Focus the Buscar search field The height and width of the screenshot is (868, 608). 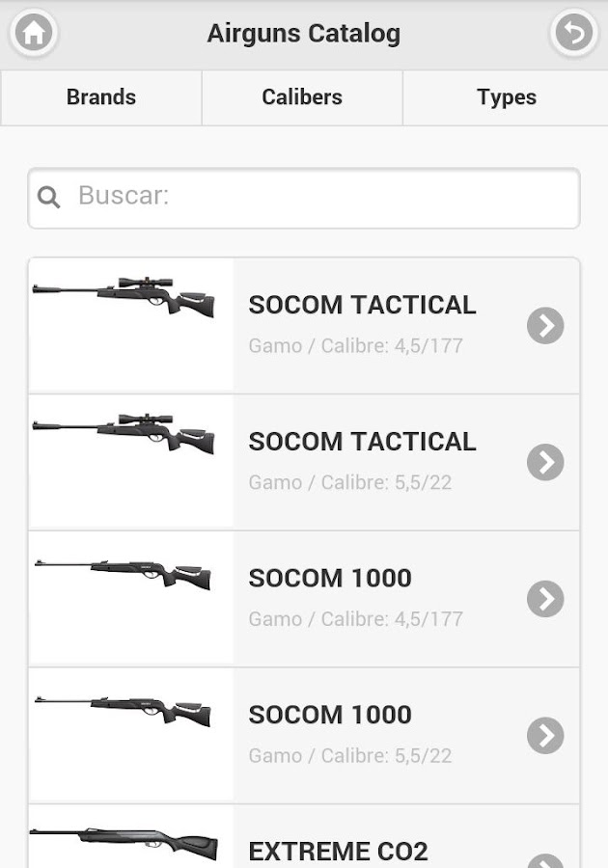coord(318,197)
